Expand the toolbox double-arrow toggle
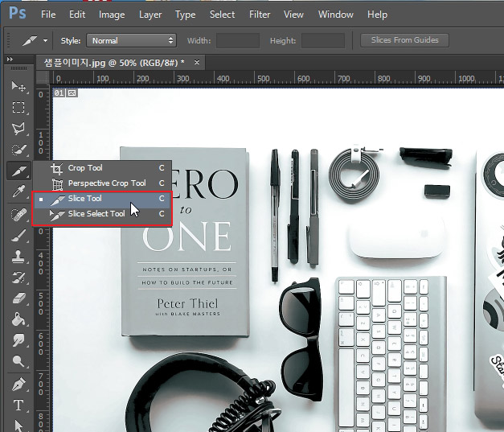The height and width of the screenshot is (432, 504). pos(10,60)
